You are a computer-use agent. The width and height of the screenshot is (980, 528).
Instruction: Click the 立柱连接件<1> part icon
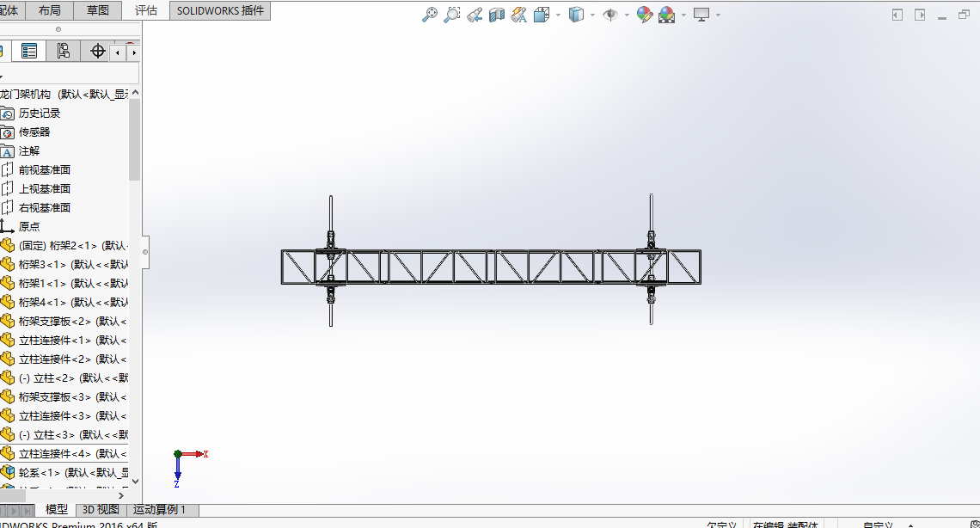point(7,340)
